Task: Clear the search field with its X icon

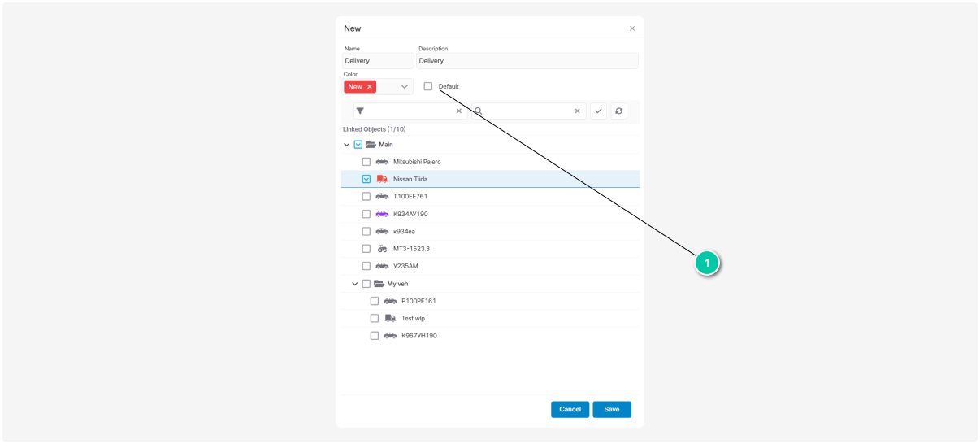Action: (578, 111)
